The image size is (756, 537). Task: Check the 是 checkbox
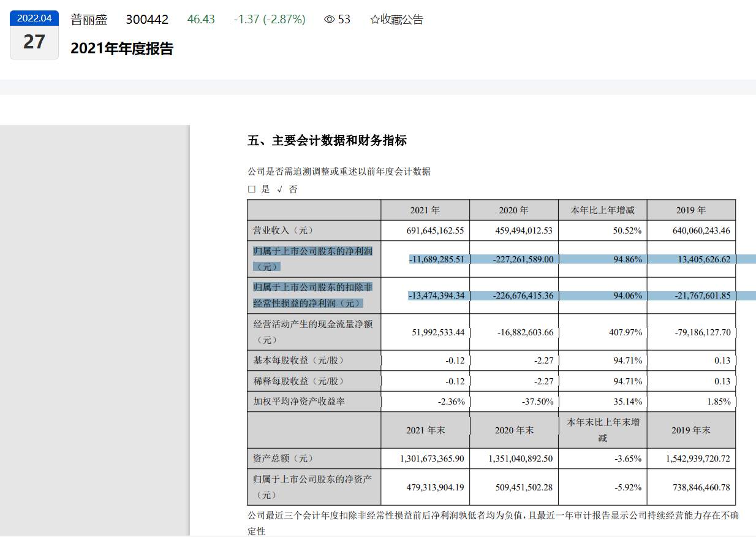[x=252, y=189]
